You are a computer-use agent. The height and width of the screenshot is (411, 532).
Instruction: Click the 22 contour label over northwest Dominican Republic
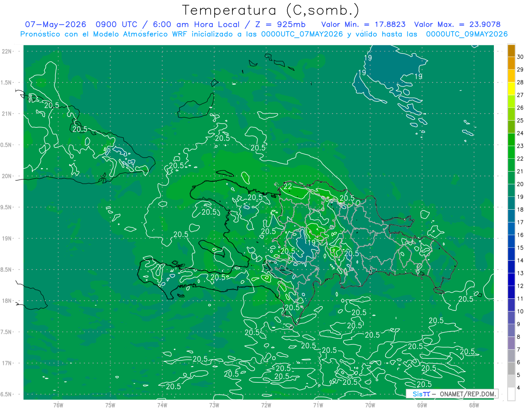click(x=288, y=187)
